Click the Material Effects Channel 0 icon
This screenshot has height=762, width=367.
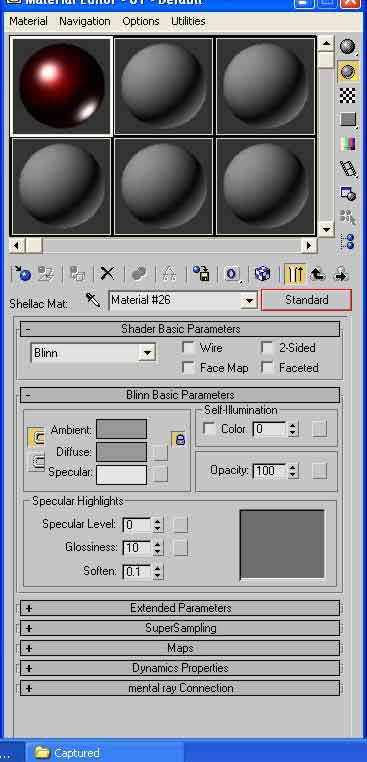click(x=232, y=274)
